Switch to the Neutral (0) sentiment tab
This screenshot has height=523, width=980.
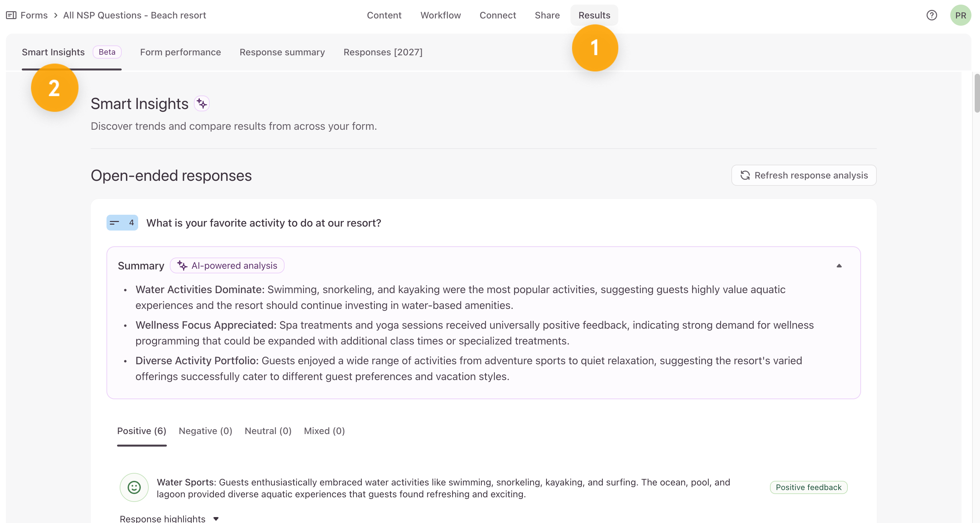268,431
